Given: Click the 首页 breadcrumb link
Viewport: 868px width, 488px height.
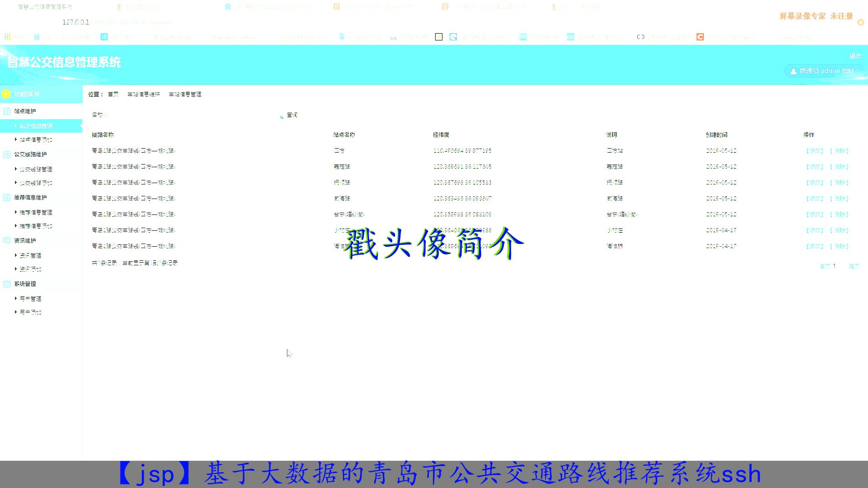Looking at the screenshot, I should 113,95.
